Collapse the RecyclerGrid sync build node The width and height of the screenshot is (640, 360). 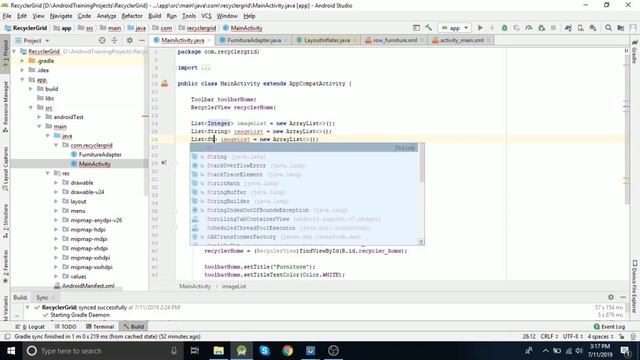(27, 307)
